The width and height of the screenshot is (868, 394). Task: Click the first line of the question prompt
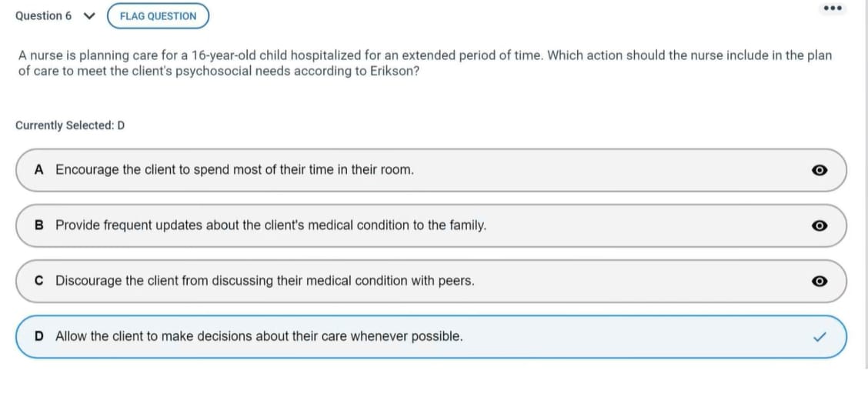pos(425,56)
